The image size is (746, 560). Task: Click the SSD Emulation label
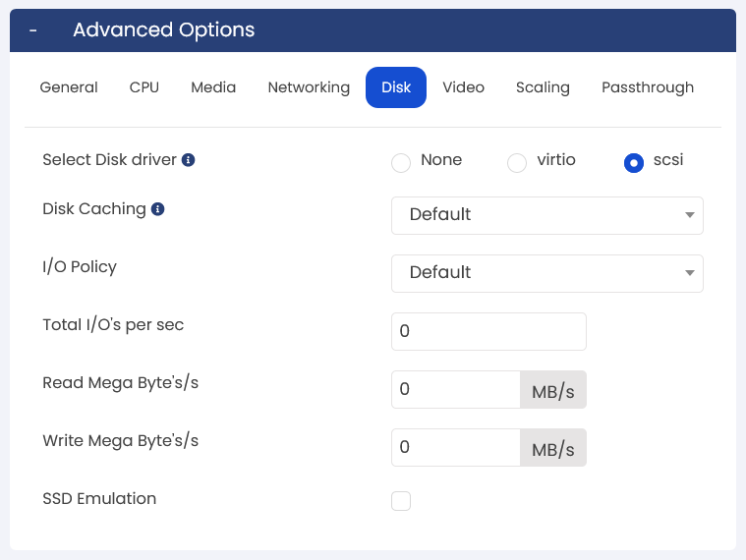click(99, 498)
